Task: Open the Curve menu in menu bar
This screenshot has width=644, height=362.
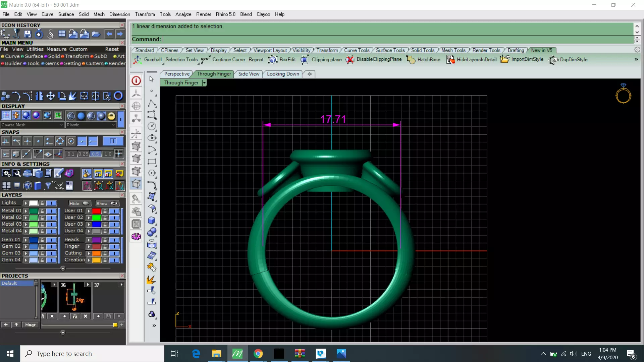Action: coord(47,14)
